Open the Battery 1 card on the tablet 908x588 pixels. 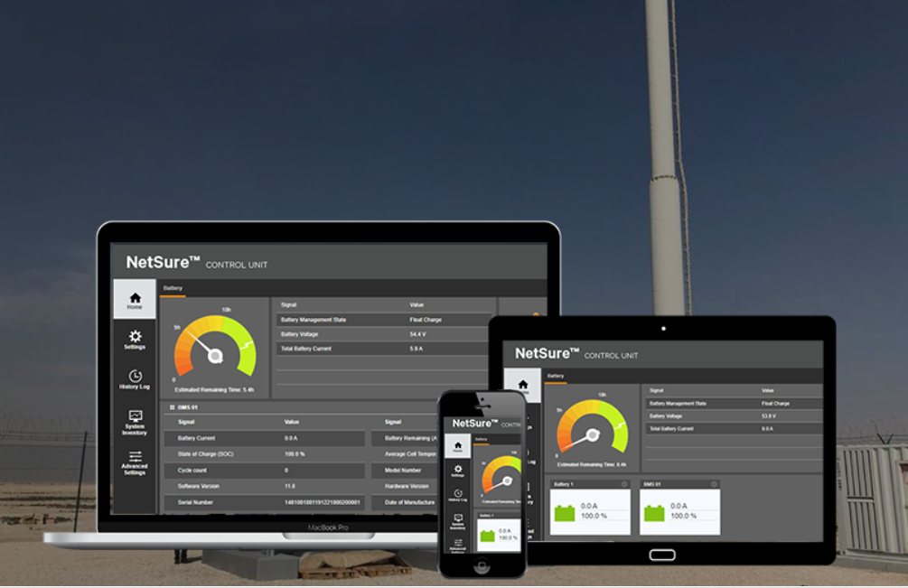tap(589, 507)
